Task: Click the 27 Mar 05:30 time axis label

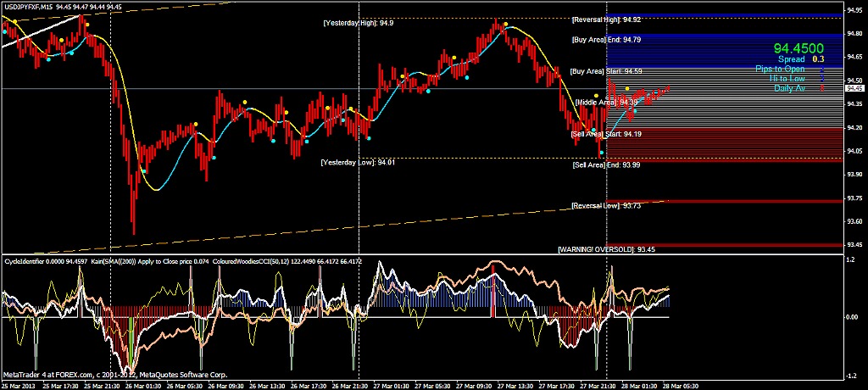Action: tap(432, 385)
